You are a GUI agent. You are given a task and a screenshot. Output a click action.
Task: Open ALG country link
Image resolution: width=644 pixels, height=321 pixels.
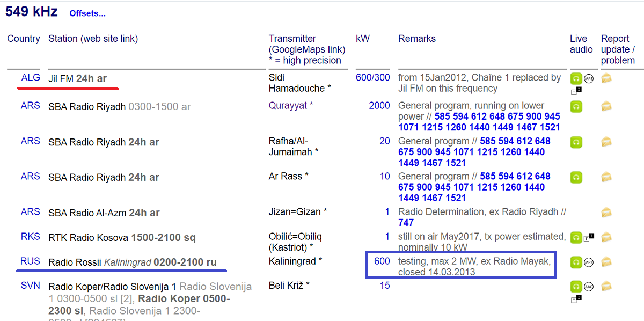point(31,77)
